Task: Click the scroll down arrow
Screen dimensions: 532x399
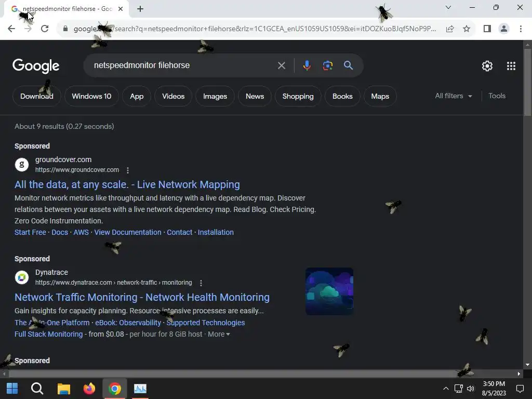Action: (527, 365)
